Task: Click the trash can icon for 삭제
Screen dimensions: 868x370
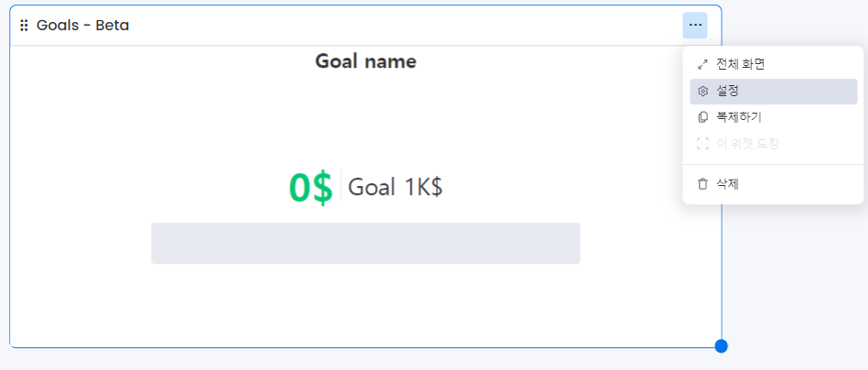Action: [702, 184]
